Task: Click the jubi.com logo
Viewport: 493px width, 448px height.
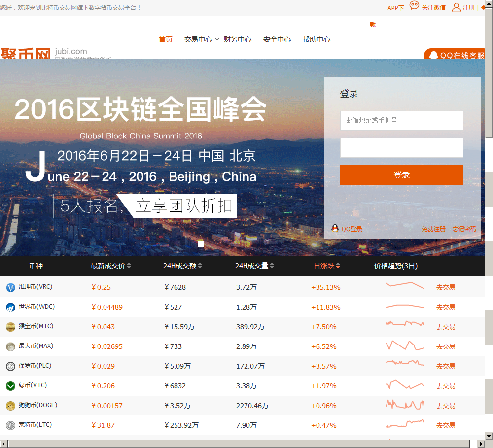Action: 56,53
